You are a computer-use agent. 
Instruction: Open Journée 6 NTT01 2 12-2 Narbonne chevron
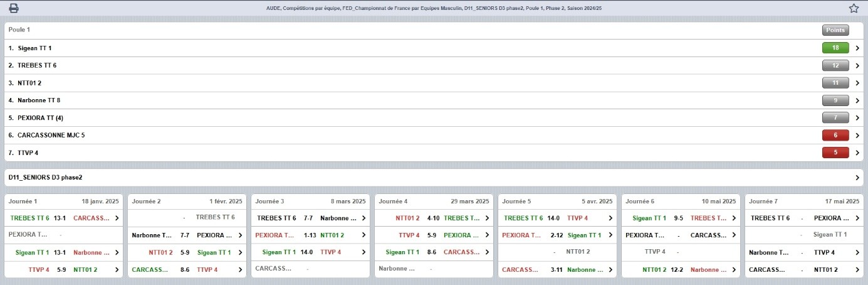click(x=734, y=269)
